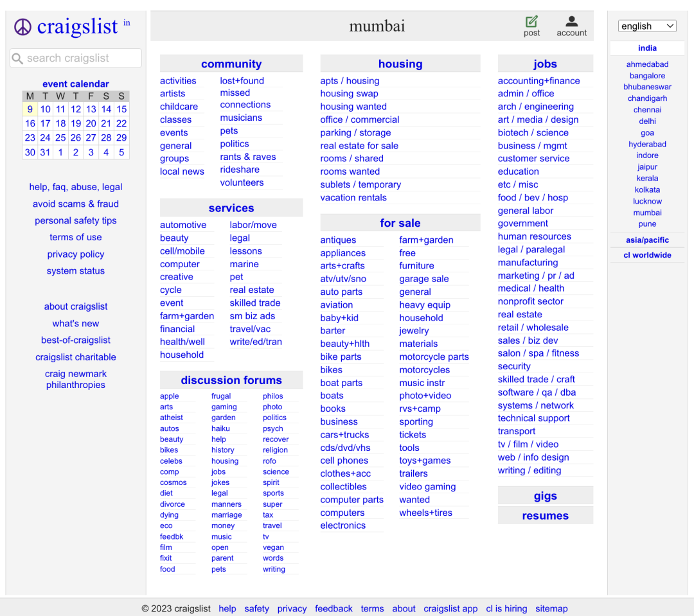This screenshot has width=694, height=616.
Task: Collapse the india cities section
Action: coord(647,48)
